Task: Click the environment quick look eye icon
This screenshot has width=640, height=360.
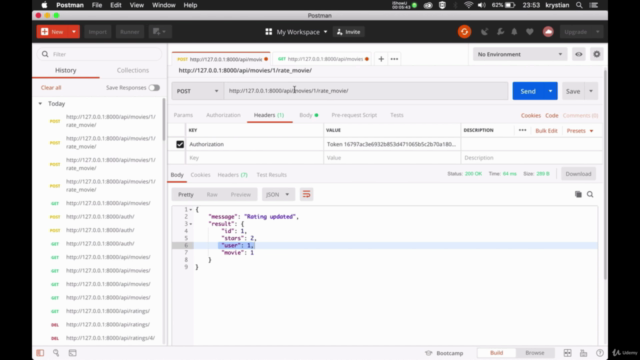Action: point(579,54)
